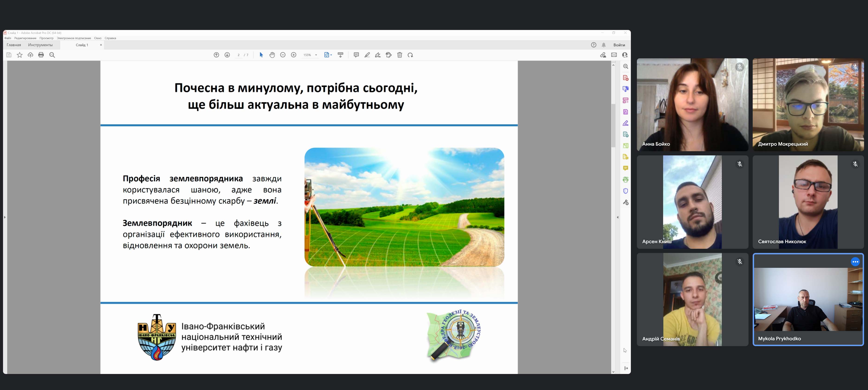Switch to the Инструменты tab
The height and width of the screenshot is (390, 868).
coord(40,45)
